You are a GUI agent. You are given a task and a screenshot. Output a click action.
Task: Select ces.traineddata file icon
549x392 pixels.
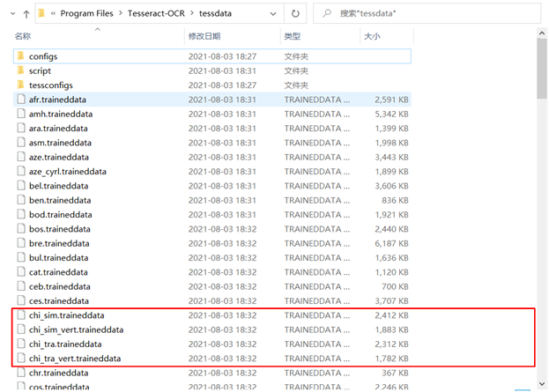tap(21, 300)
